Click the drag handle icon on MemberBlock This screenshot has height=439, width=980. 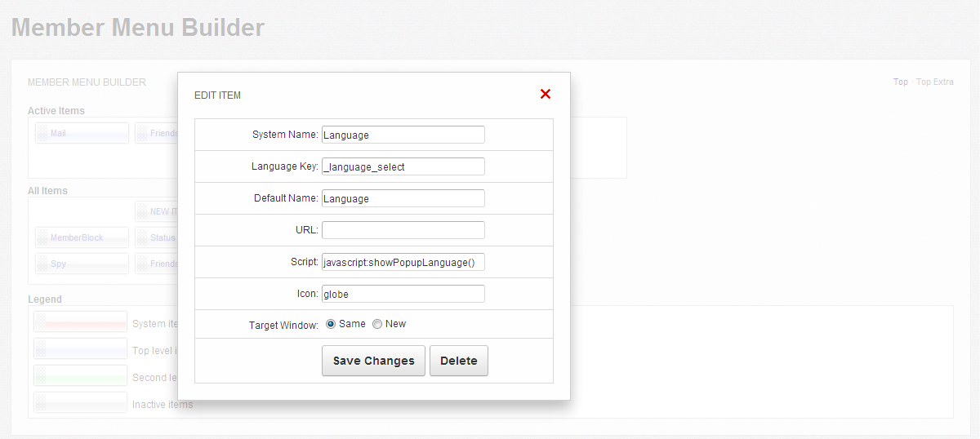pos(41,237)
